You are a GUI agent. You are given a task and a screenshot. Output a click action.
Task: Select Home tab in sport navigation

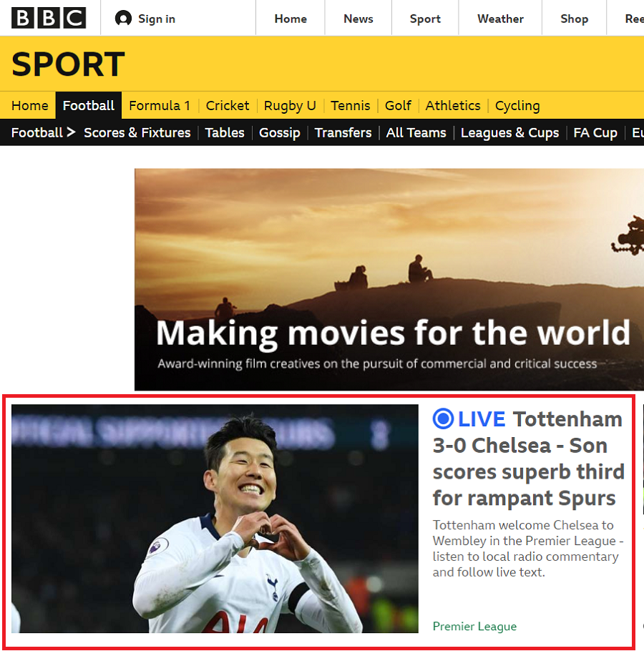point(30,105)
